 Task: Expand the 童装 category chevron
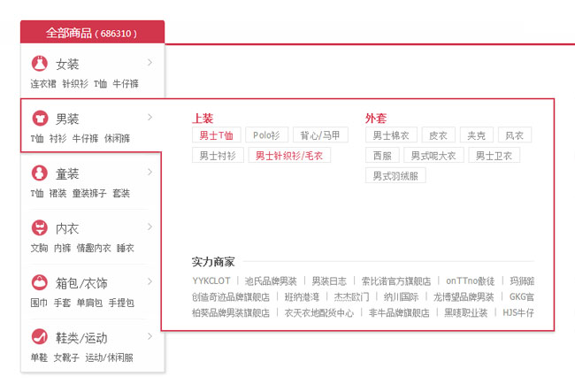[149, 172]
